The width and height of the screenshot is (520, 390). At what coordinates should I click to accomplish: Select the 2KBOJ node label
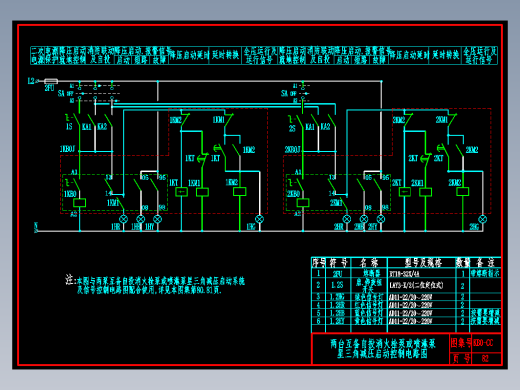[x=293, y=150]
